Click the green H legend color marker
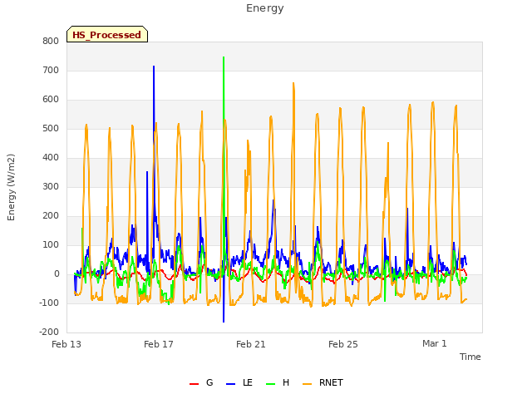Viewport: 532px width, 399px height. pos(270,384)
